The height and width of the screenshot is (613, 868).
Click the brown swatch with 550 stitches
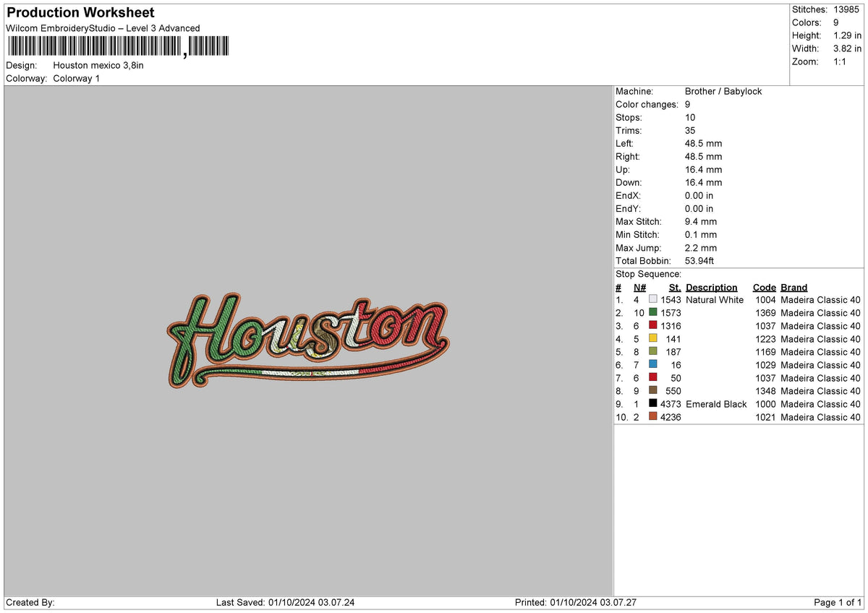tap(653, 390)
